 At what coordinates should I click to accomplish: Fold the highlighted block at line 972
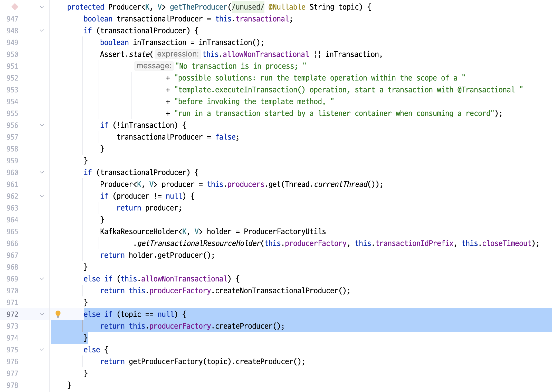click(42, 314)
